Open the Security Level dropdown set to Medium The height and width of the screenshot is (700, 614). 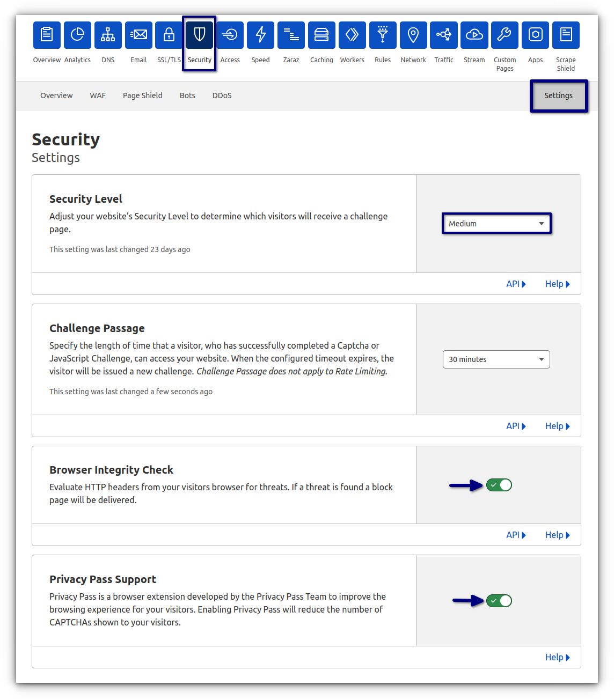[496, 223]
